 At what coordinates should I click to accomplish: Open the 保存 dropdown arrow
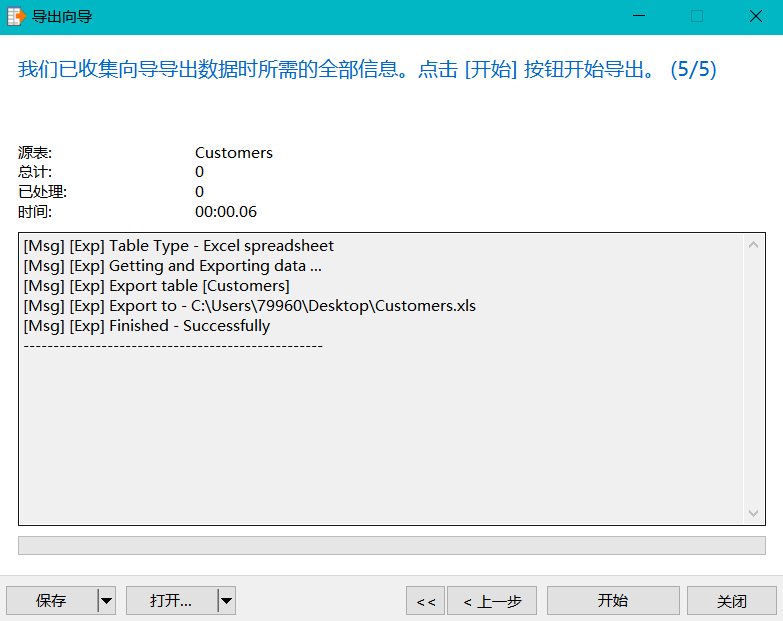[x=106, y=601]
